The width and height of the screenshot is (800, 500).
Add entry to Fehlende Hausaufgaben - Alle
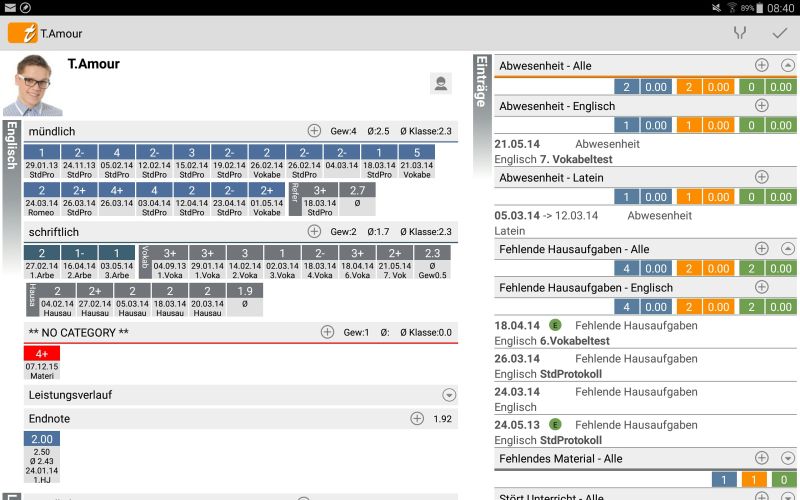761,248
